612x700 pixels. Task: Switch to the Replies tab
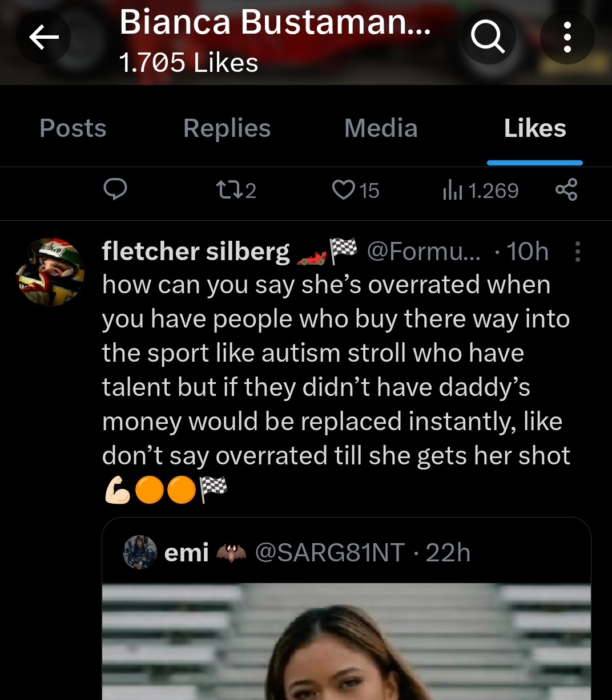point(227,128)
